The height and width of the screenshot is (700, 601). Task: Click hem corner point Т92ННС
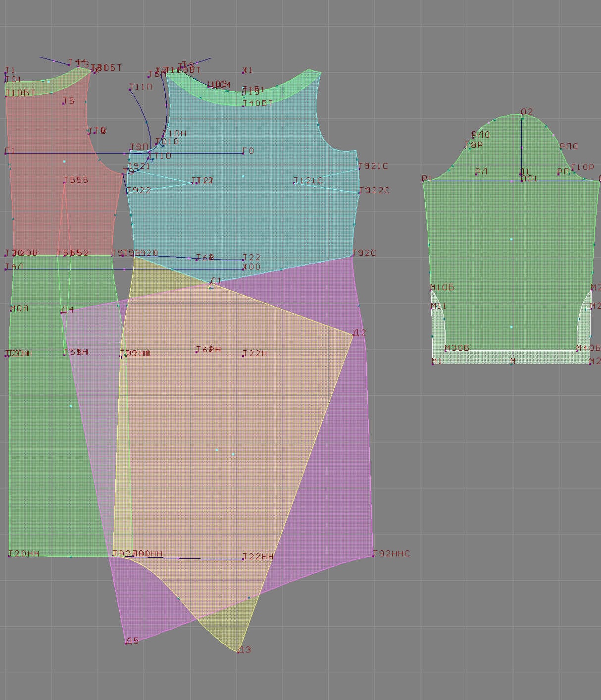(x=374, y=556)
